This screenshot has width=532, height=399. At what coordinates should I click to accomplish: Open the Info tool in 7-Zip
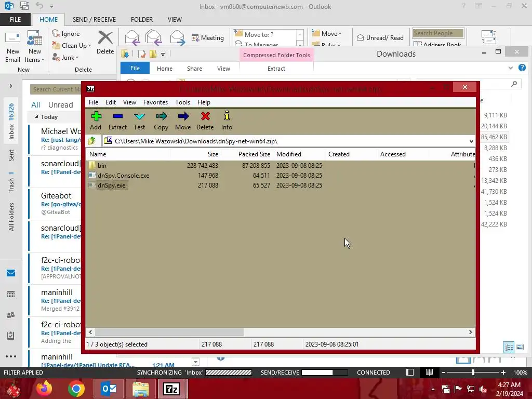227,121
